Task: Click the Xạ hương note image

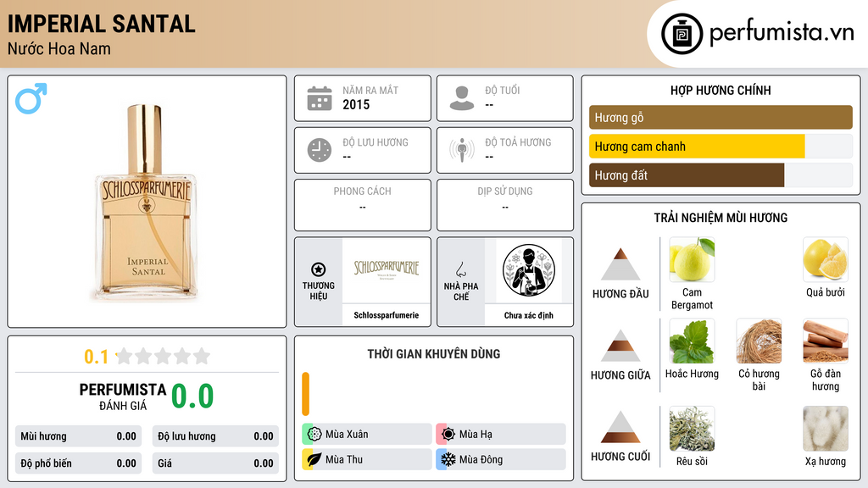Action: (826, 429)
